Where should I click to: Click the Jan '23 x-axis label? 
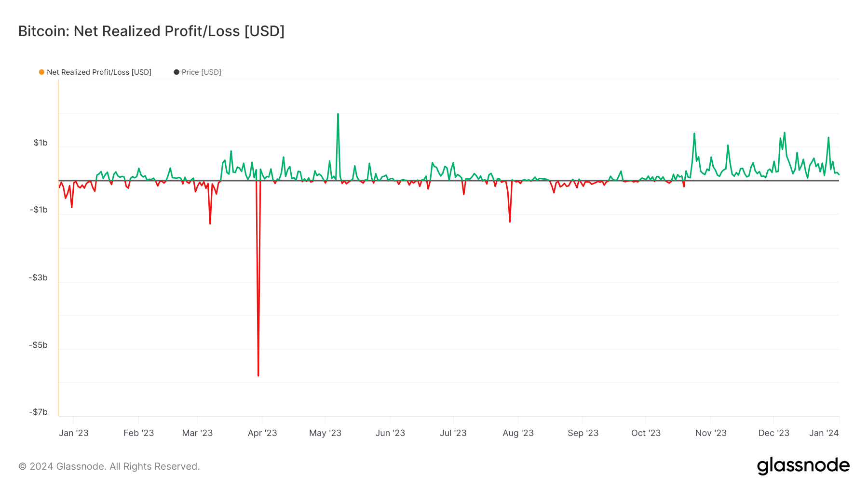tap(74, 433)
